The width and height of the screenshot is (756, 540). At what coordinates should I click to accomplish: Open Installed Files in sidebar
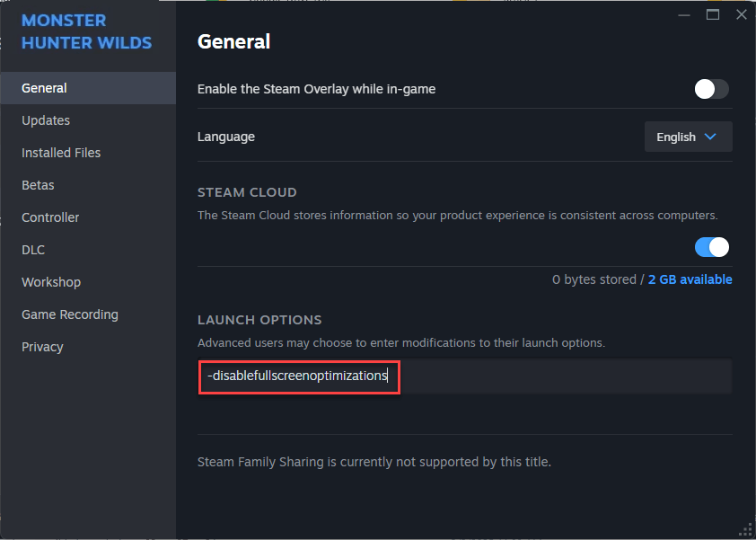(x=61, y=153)
